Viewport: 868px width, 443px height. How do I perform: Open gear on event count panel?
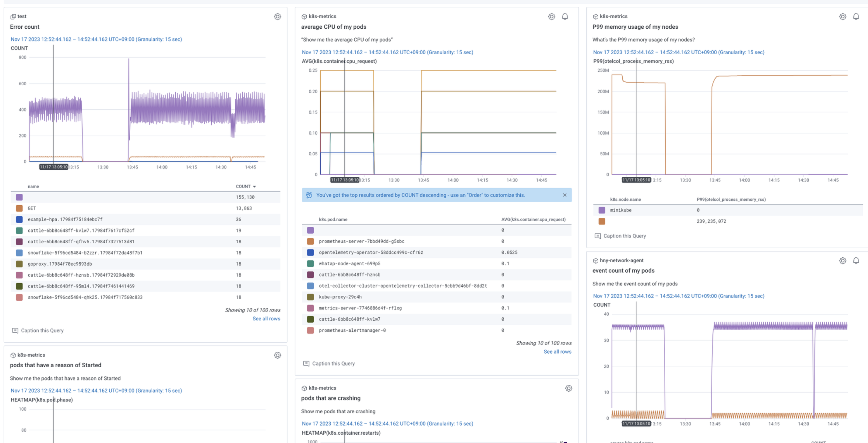click(842, 260)
